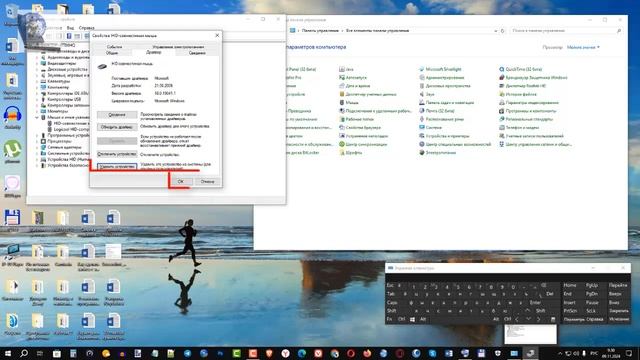Viewport: 640px width, 360px height.
Task: Toggle ScrLk key on on-screen keyboard
Action: click(x=591, y=311)
